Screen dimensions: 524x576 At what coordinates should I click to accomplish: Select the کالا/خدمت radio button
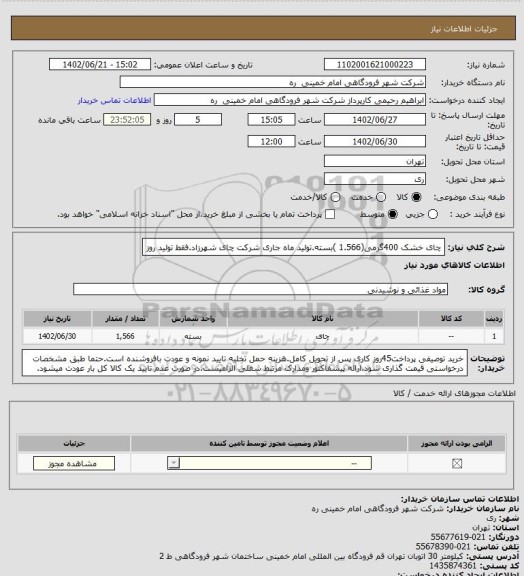tap(335, 197)
